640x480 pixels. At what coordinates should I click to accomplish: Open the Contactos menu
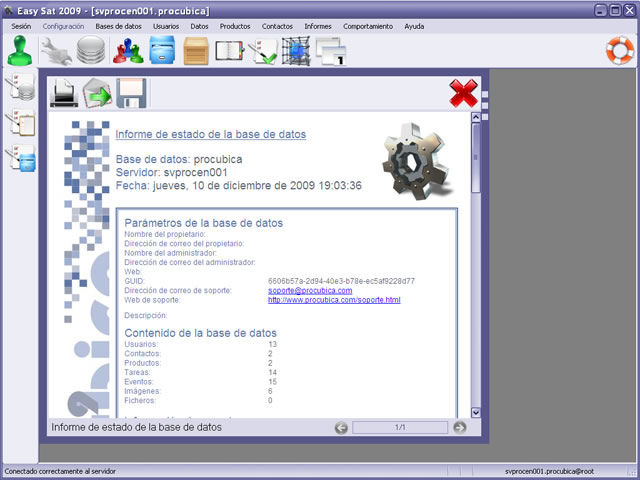pyautogui.click(x=277, y=26)
